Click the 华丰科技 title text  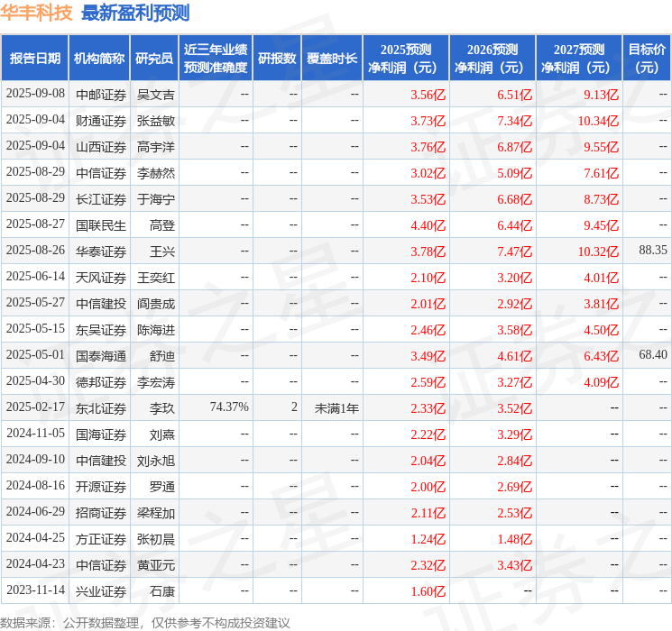pyautogui.click(x=36, y=13)
